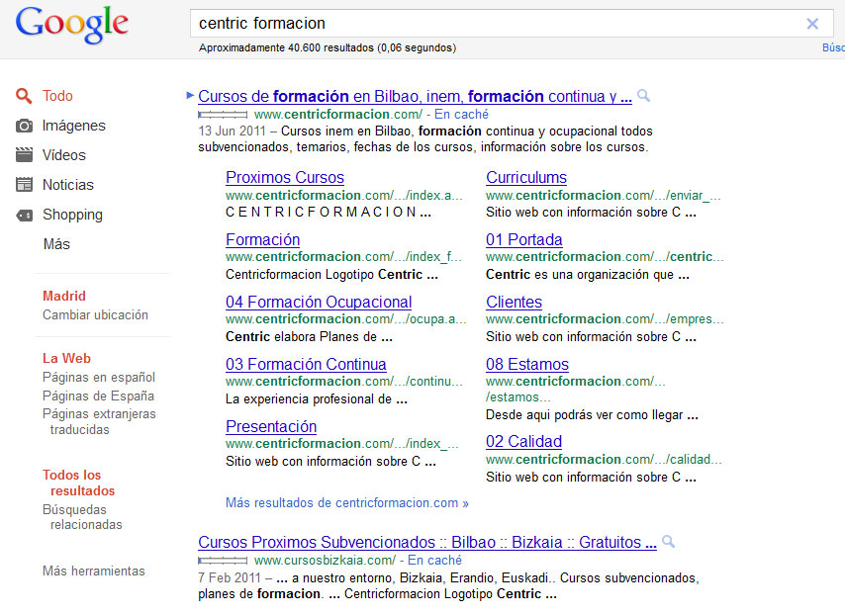Viewport: 845px width, 616px height.
Task: Open the 08 Estamos sitelink
Action: click(527, 364)
